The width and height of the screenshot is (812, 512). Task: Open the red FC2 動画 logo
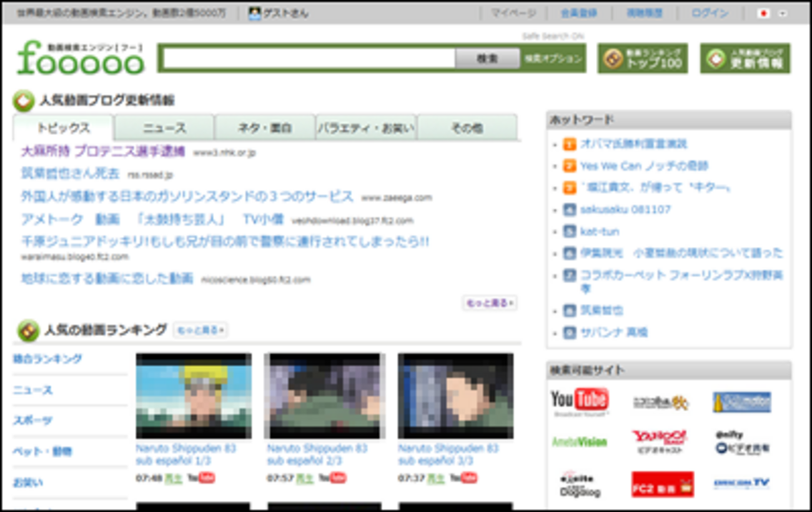coord(662,484)
